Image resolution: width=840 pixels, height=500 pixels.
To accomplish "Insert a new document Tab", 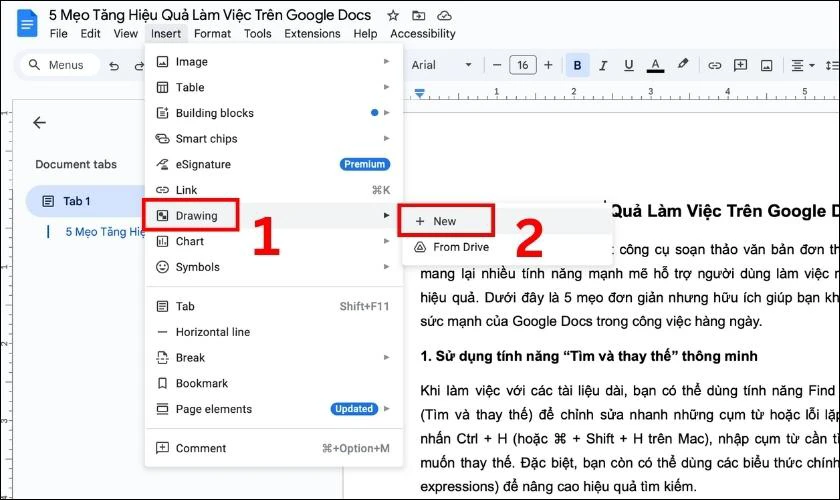I will pos(273,307).
